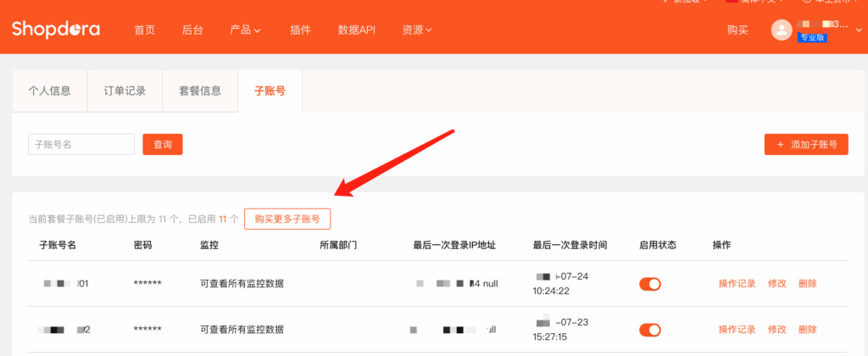Click 删除 for the 15:27:15 row
The height and width of the screenshot is (356, 868).
tap(807, 330)
